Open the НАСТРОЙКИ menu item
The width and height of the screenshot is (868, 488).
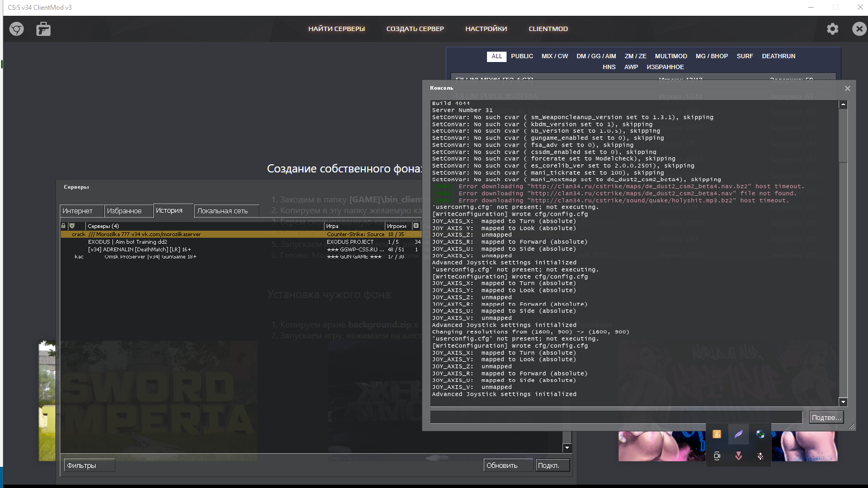click(486, 29)
